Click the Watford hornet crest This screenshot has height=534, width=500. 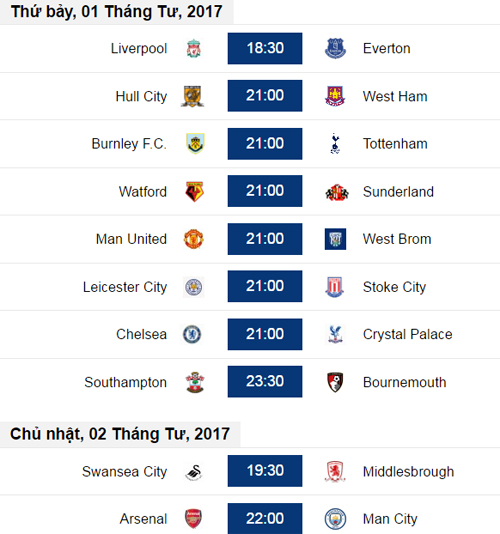pyautogui.click(x=194, y=191)
